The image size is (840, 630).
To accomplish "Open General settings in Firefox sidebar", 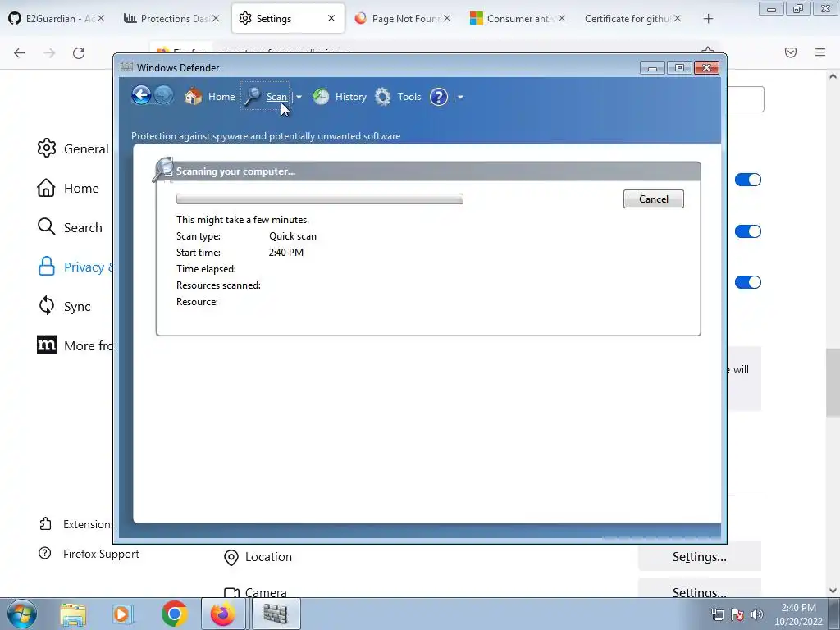I will (74, 148).
